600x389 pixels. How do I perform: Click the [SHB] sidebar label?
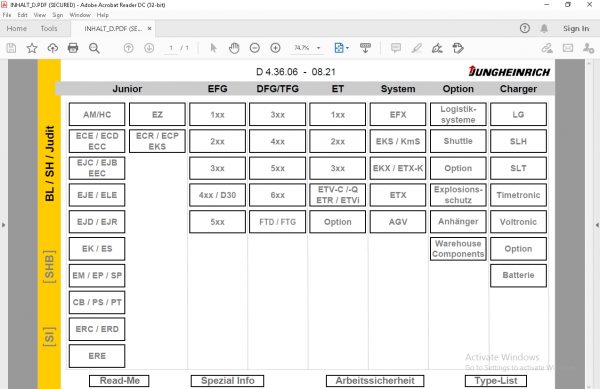coord(49,267)
